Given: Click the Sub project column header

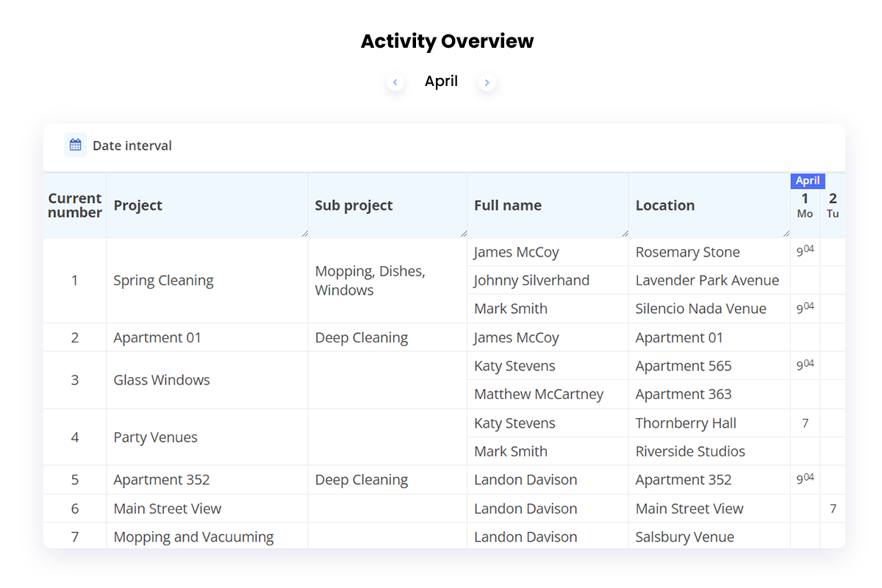Looking at the screenshot, I should coord(354,205).
